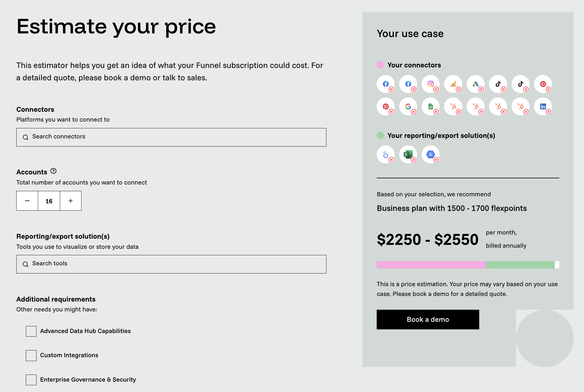Image resolution: width=584 pixels, height=392 pixels.
Task: Remove the Instagram connector from your selection
Action: pos(436,89)
